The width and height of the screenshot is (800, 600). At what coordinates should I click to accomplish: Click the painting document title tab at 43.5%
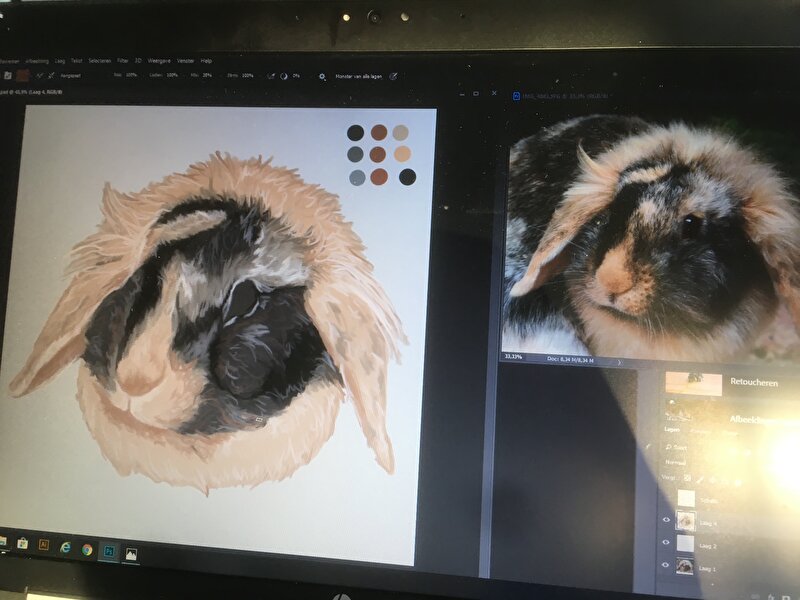tap(31, 92)
